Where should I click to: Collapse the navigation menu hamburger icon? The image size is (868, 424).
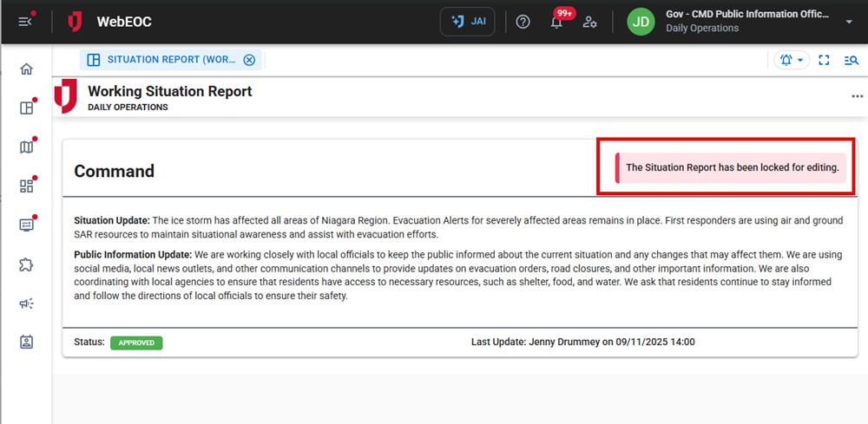tap(25, 22)
